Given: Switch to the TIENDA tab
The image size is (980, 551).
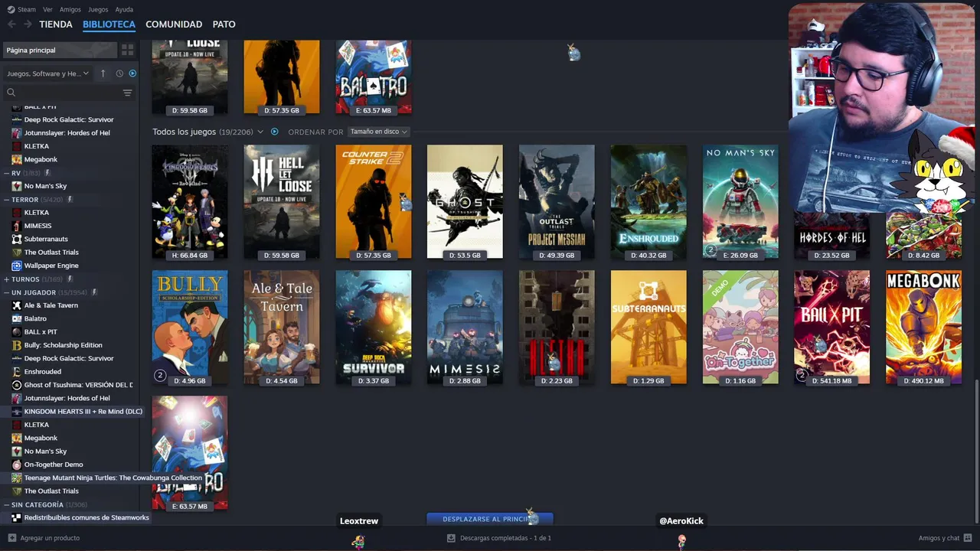Looking at the screenshot, I should click(x=56, y=24).
